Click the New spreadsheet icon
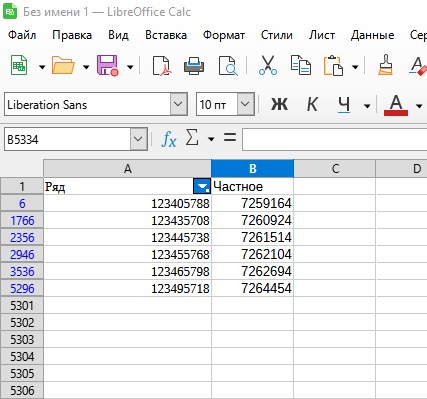Image resolution: width=427 pixels, height=399 pixels. (x=19, y=65)
